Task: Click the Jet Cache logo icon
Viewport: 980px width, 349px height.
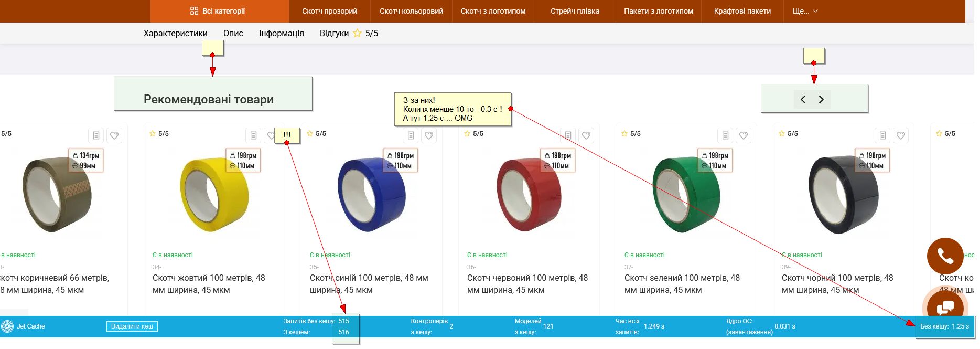Action: [7, 326]
